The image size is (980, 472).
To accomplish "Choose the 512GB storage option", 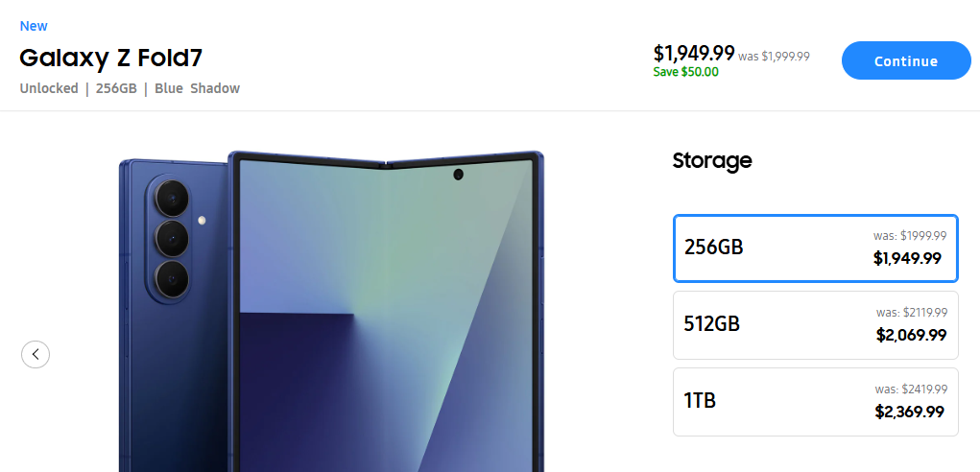I will pos(815,324).
